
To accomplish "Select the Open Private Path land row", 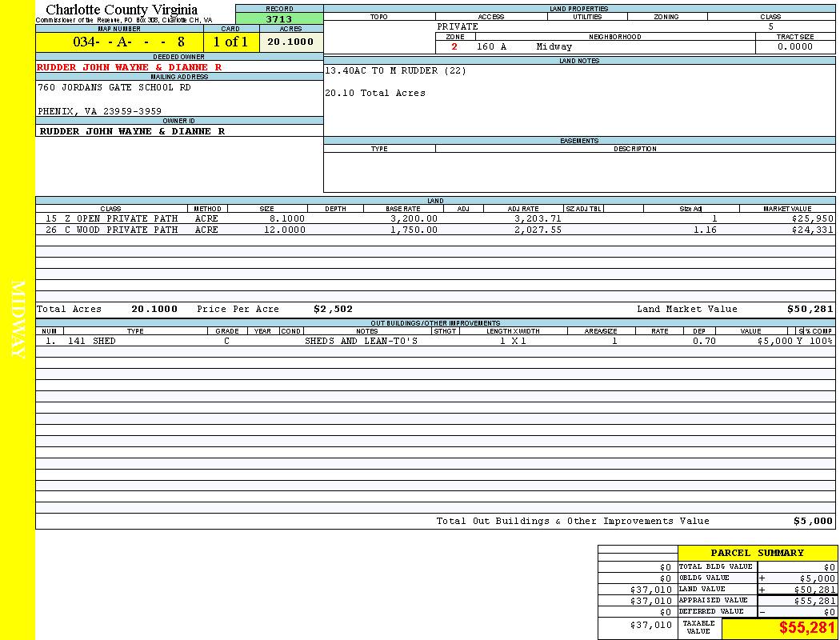I will [436, 218].
